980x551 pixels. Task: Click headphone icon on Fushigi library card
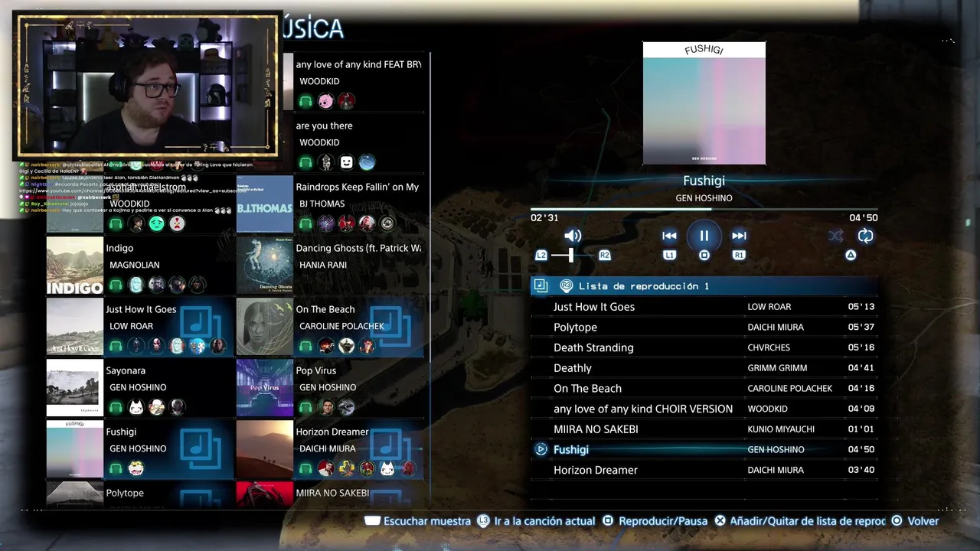click(116, 468)
